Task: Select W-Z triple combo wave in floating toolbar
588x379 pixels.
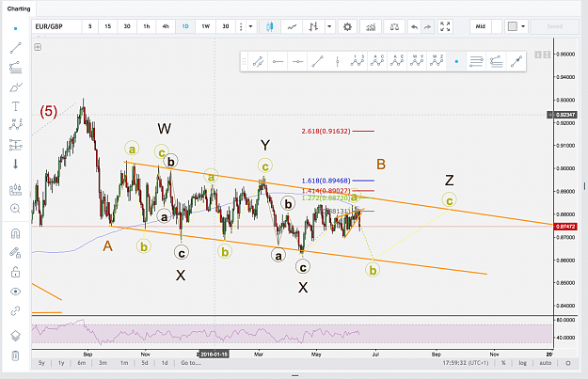Action: pyautogui.click(x=437, y=61)
